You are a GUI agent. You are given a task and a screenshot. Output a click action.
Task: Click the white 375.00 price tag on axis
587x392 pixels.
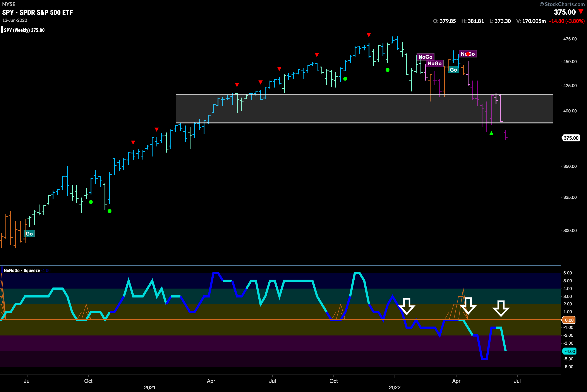point(571,138)
